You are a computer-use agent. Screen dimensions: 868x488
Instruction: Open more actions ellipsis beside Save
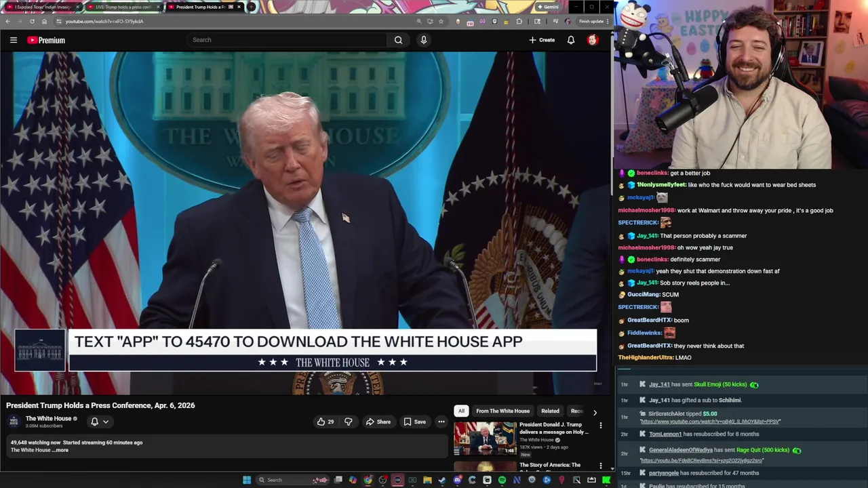(441, 422)
